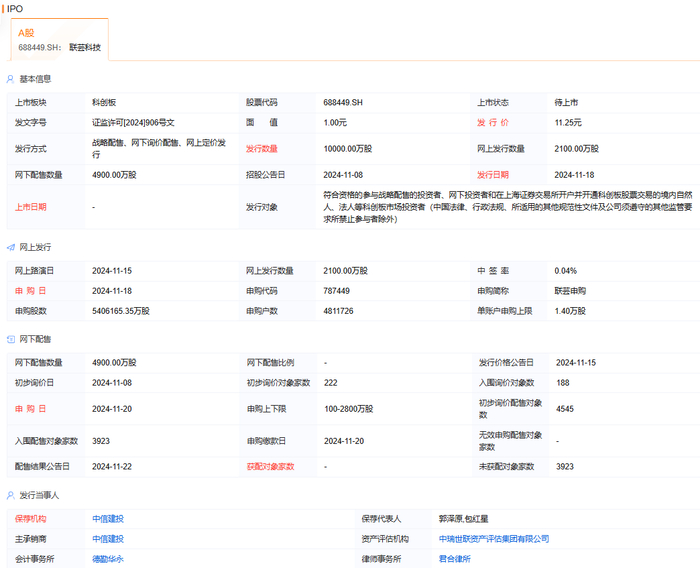Click the 100-2800万股 subscription range value

[x=349, y=409]
